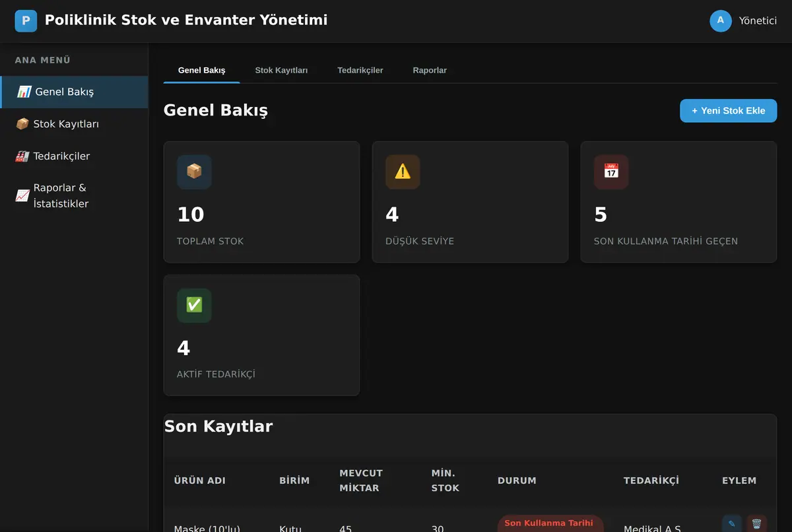Screen dimensions: 792x532
Task: Click the Yönetici username label
Action: tap(758, 20)
